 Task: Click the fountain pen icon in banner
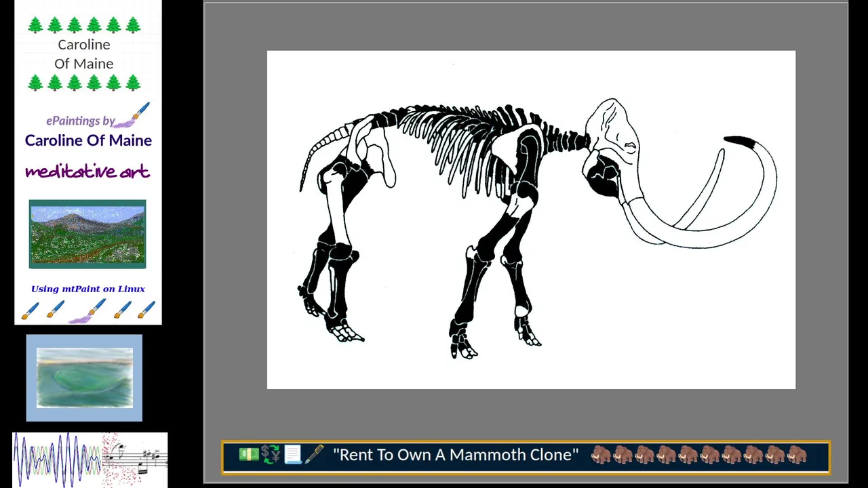click(x=314, y=455)
